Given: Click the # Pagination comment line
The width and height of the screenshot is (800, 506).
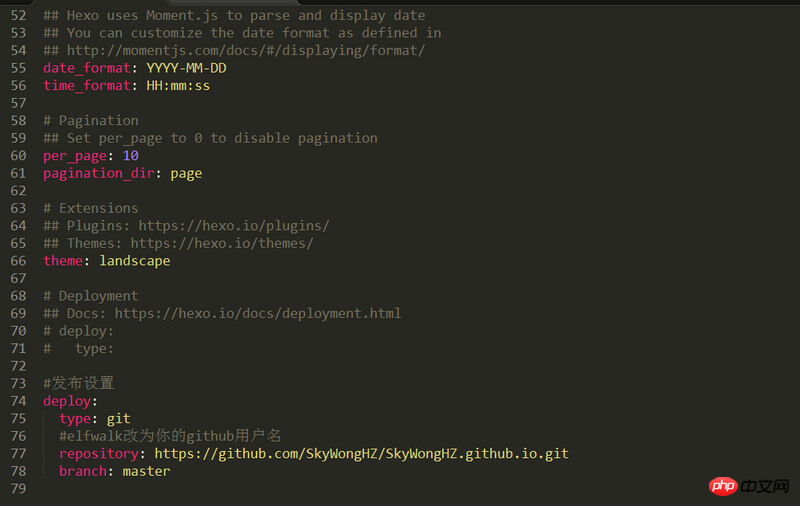Looking at the screenshot, I should pyautogui.click(x=91, y=121).
